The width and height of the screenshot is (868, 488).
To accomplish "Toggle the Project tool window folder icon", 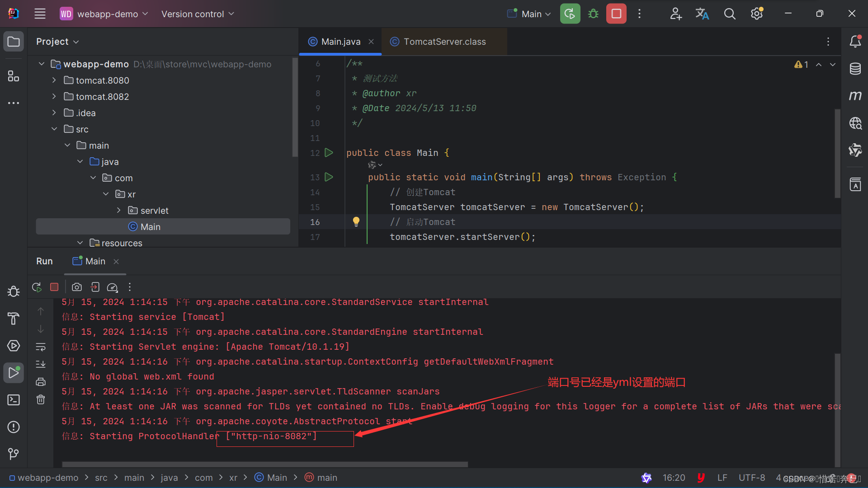I will pyautogui.click(x=14, y=42).
